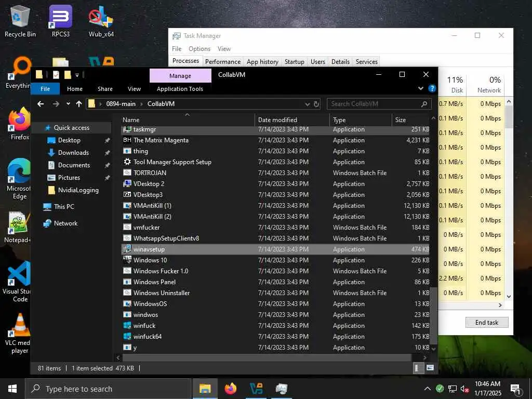Click the Up one level arrow
The height and width of the screenshot is (399, 532).
[x=79, y=104]
